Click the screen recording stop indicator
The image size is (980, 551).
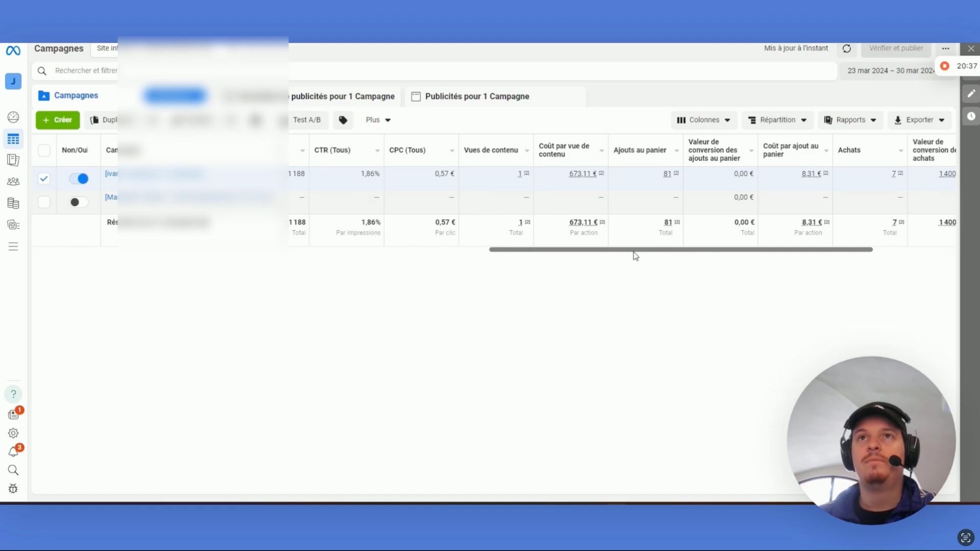945,66
